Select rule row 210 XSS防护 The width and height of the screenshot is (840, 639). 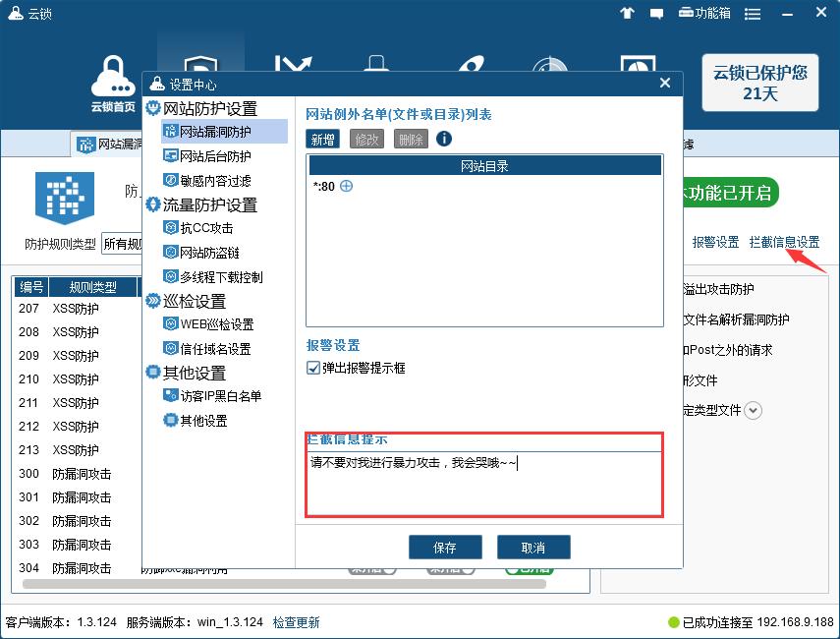pos(76,379)
